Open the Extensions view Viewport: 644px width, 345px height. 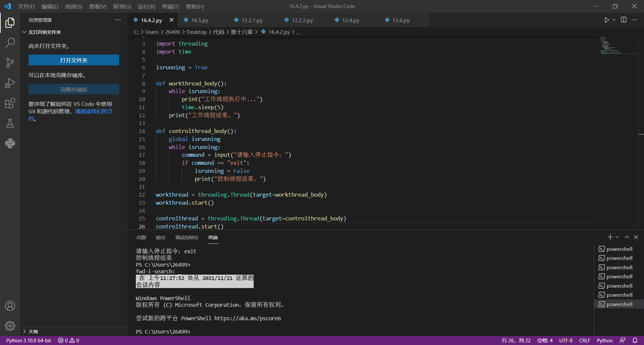click(x=10, y=103)
